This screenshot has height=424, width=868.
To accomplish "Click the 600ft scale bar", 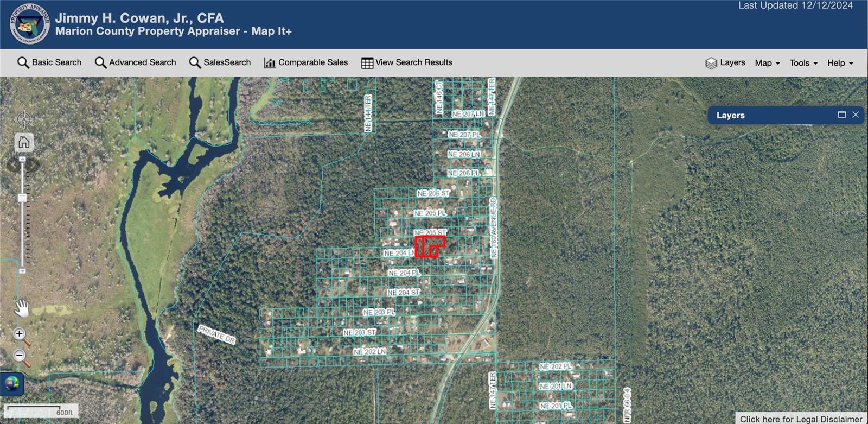I will pyautogui.click(x=41, y=411).
